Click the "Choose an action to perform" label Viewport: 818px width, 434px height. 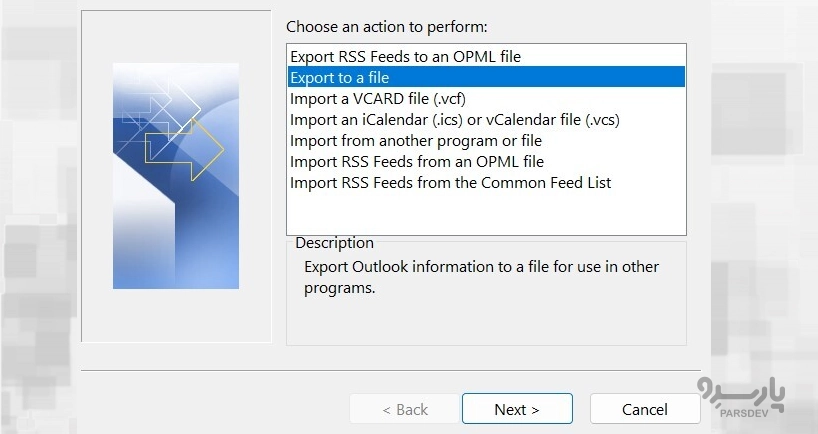[386, 27]
